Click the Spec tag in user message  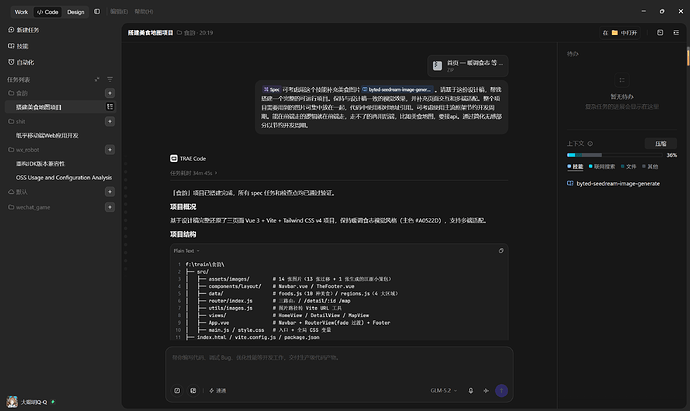point(272,89)
